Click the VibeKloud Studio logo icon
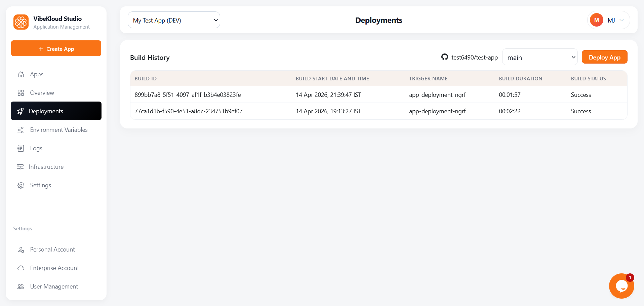644x306 pixels. click(21, 22)
